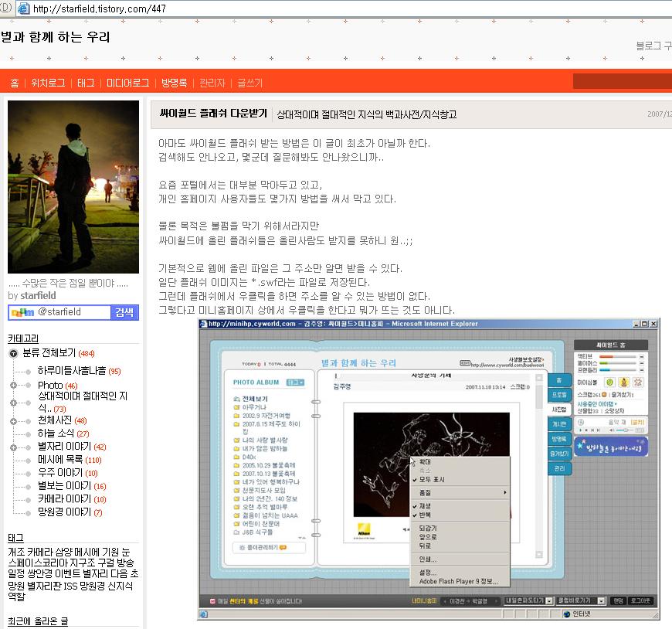
Task: Open the 게시판 tab on the minihompy
Action: click(x=560, y=424)
